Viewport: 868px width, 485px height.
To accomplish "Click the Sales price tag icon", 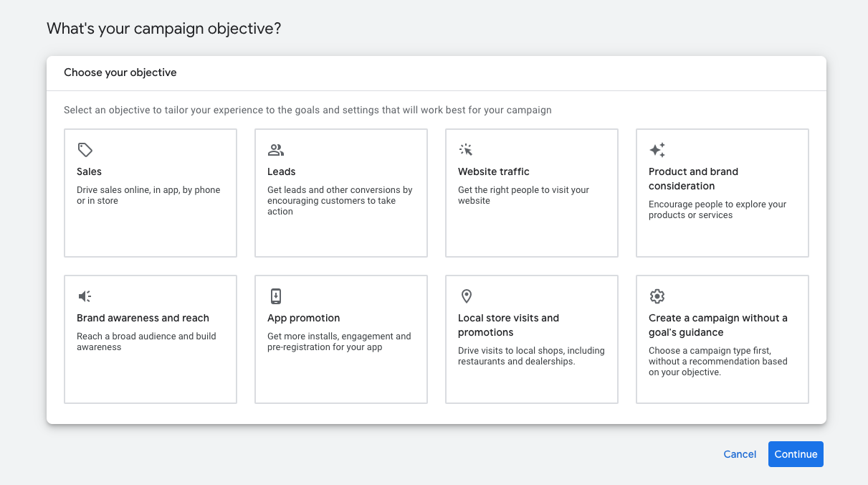I will click(x=85, y=150).
